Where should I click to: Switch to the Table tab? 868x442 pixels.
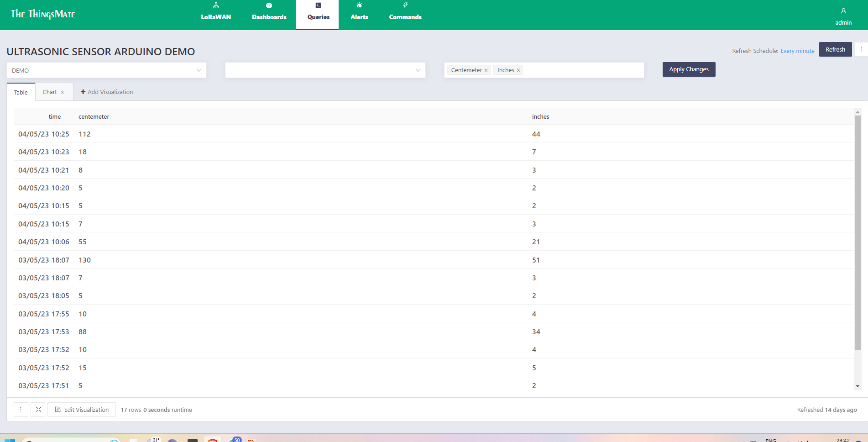pos(21,92)
